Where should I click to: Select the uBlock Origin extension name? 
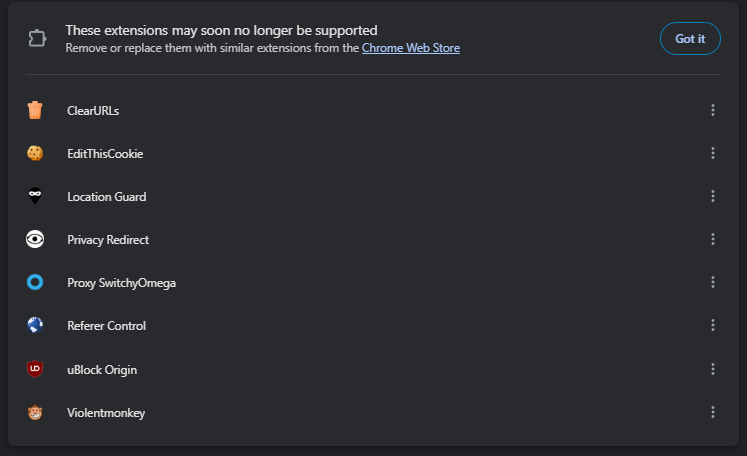(102, 370)
